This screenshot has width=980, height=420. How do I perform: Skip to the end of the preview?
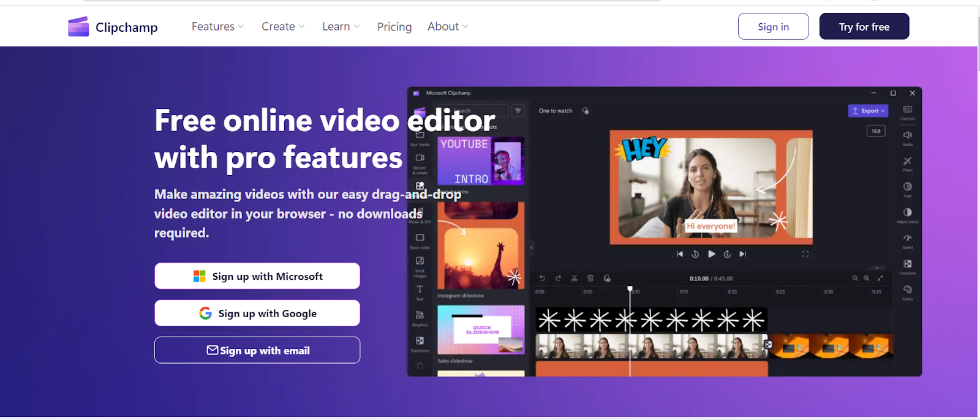(742, 254)
